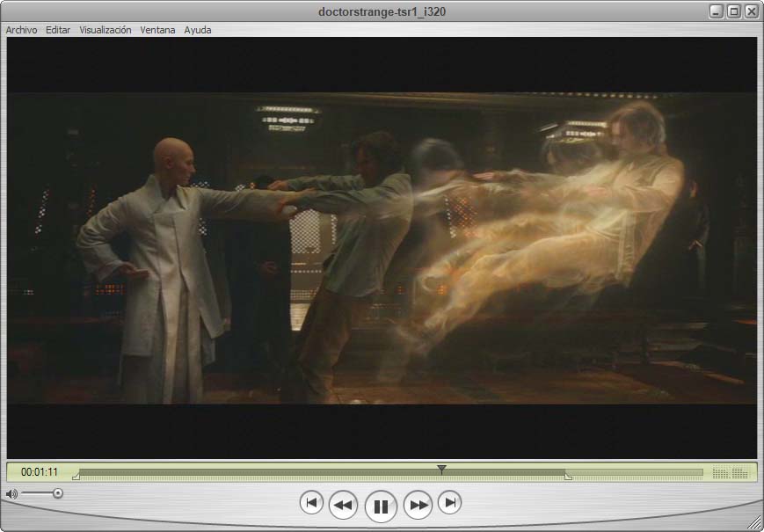Image resolution: width=764 pixels, height=532 pixels.
Task: Skip to the end of the movie
Action: coord(450,502)
